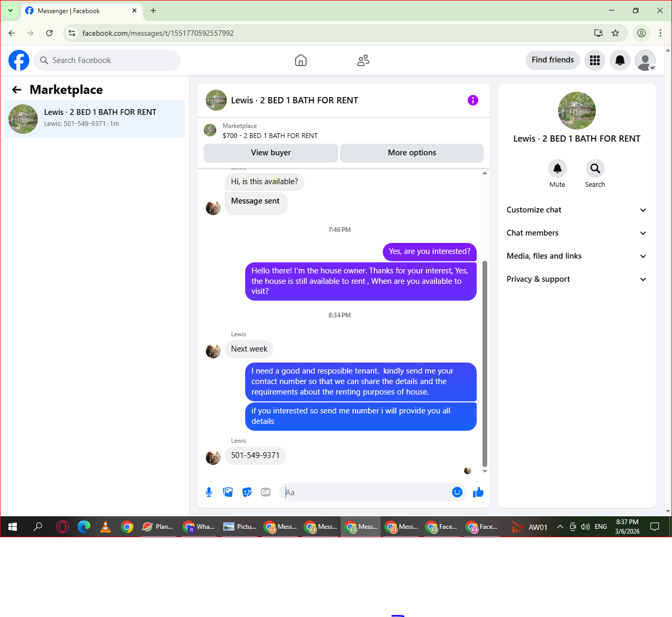Open VLC from the taskbar

[106, 527]
